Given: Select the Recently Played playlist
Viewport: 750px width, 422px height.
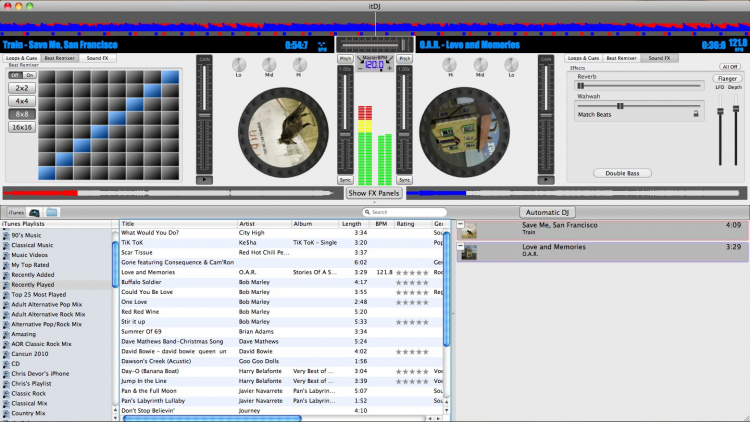Looking at the screenshot, I should (56, 285).
